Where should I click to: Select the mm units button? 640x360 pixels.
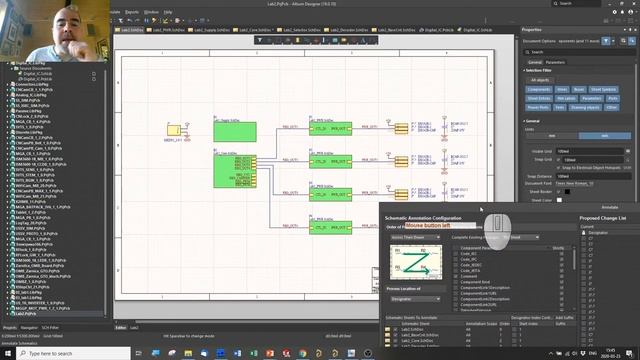552,136
